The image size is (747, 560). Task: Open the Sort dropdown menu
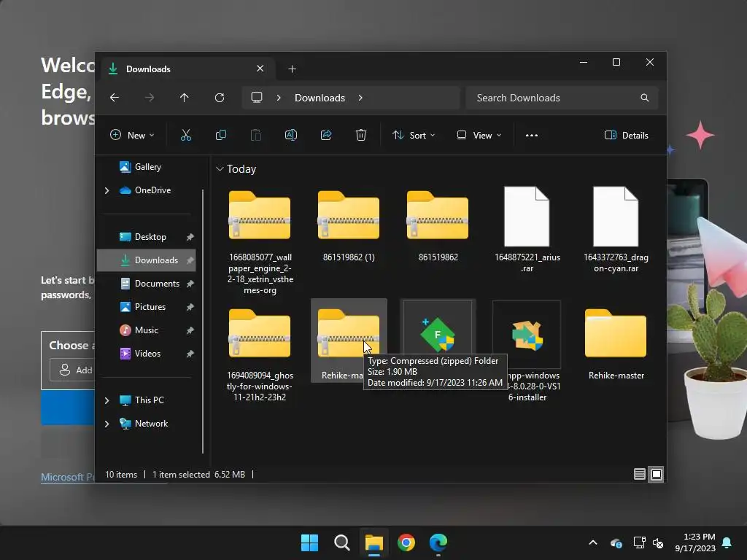pos(414,135)
